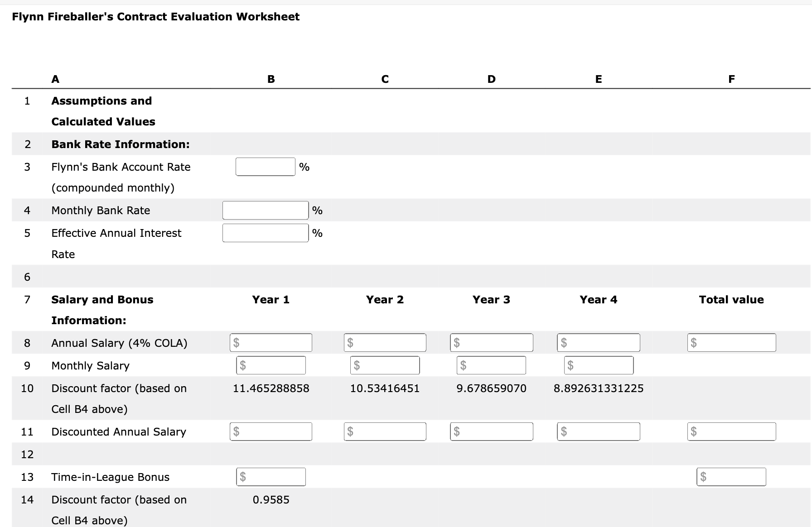Image resolution: width=812 pixels, height=527 pixels.
Task: Select the Year 1 discount factor value 11.465288858
Action: click(x=271, y=388)
